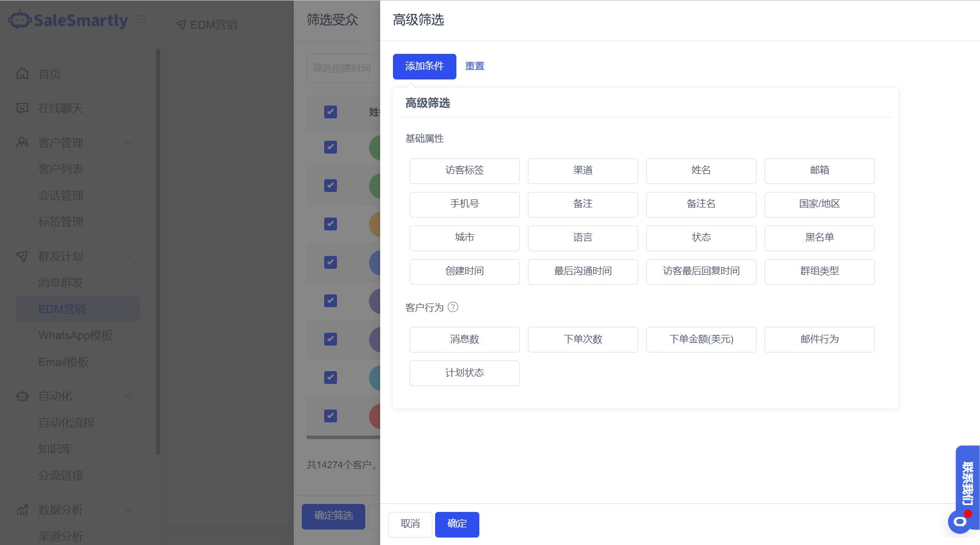This screenshot has width=980, height=545.
Task: Select the 消息数 behavior condition
Action: (464, 339)
